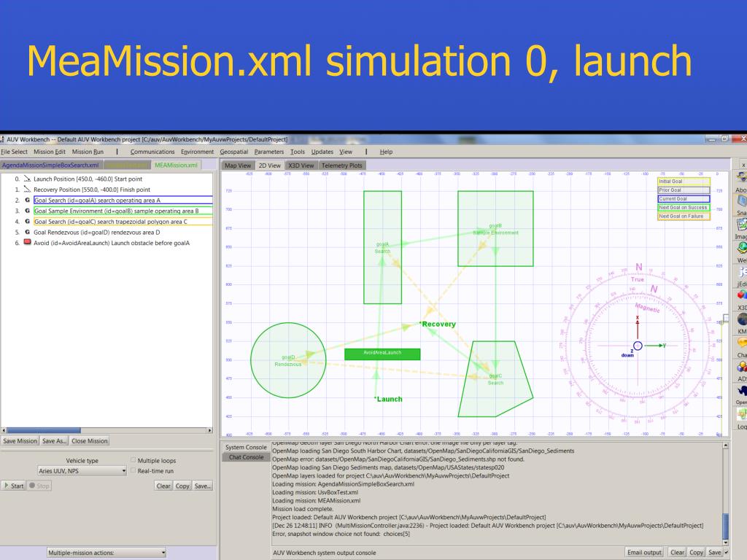Open the Environment menu

(197, 152)
